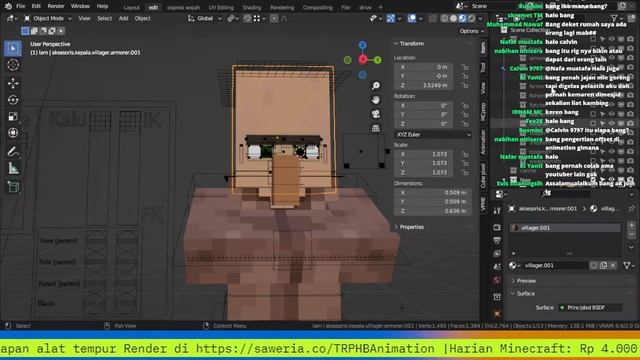Open shading options dropdown arrow

click(x=480, y=18)
